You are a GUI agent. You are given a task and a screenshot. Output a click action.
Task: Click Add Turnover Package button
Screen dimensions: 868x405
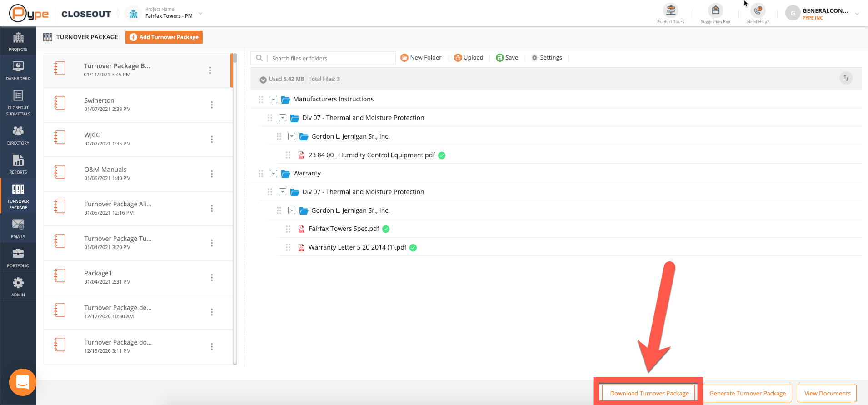click(164, 37)
